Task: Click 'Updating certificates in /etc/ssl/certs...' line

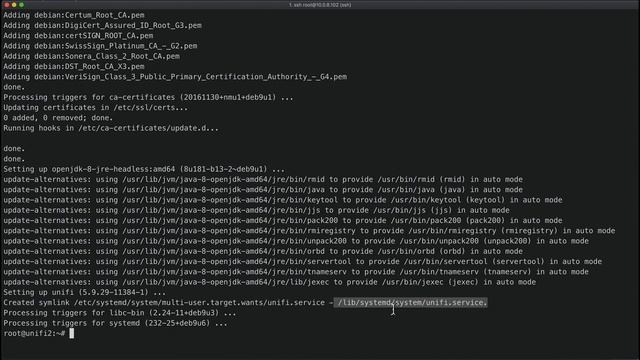Action: (x=96, y=107)
